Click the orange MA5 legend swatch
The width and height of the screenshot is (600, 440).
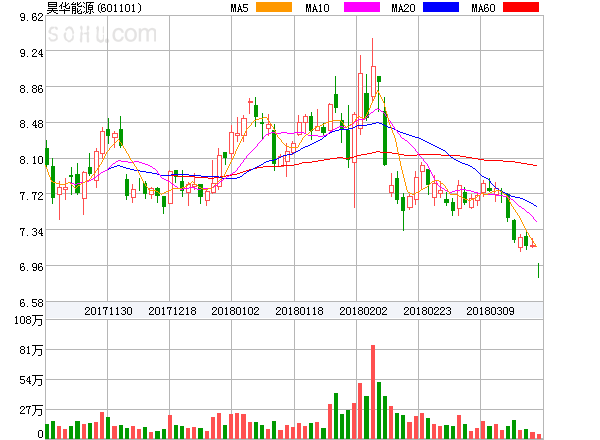pyautogui.click(x=274, y=7)
